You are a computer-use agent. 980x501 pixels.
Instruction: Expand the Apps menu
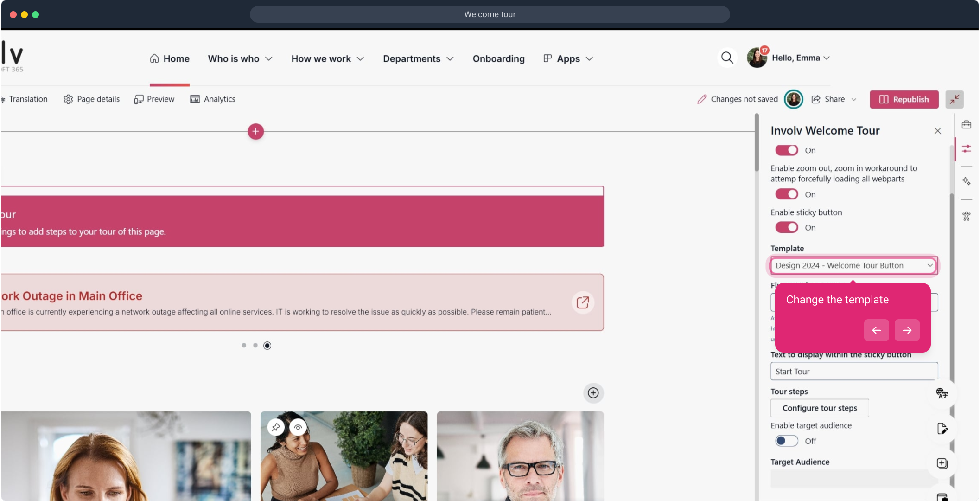tap(568, 59)
